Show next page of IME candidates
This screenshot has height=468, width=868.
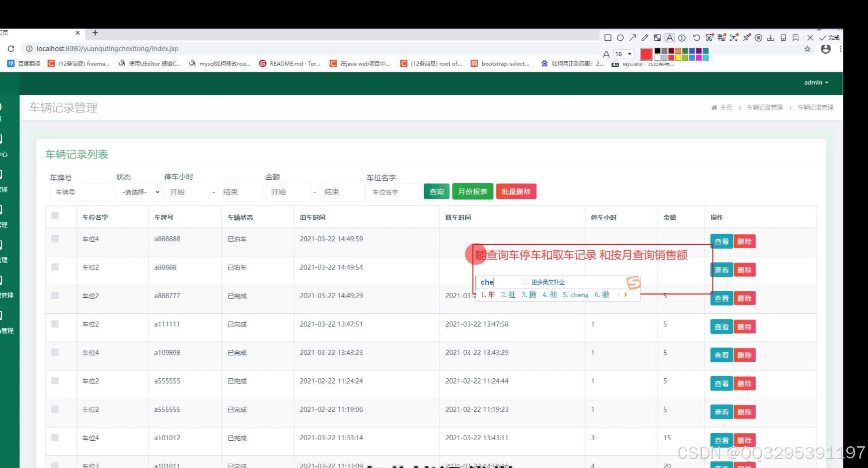coord(625,295)
